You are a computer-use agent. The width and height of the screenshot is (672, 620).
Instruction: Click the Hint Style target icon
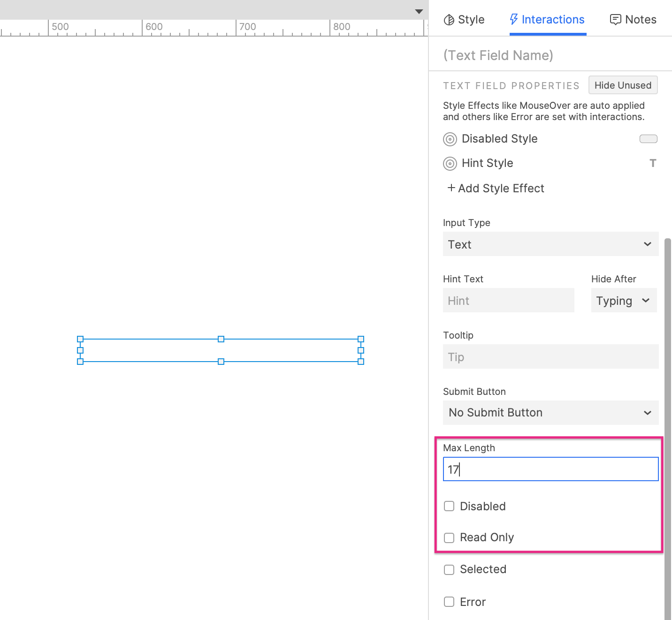coord(450,164)
